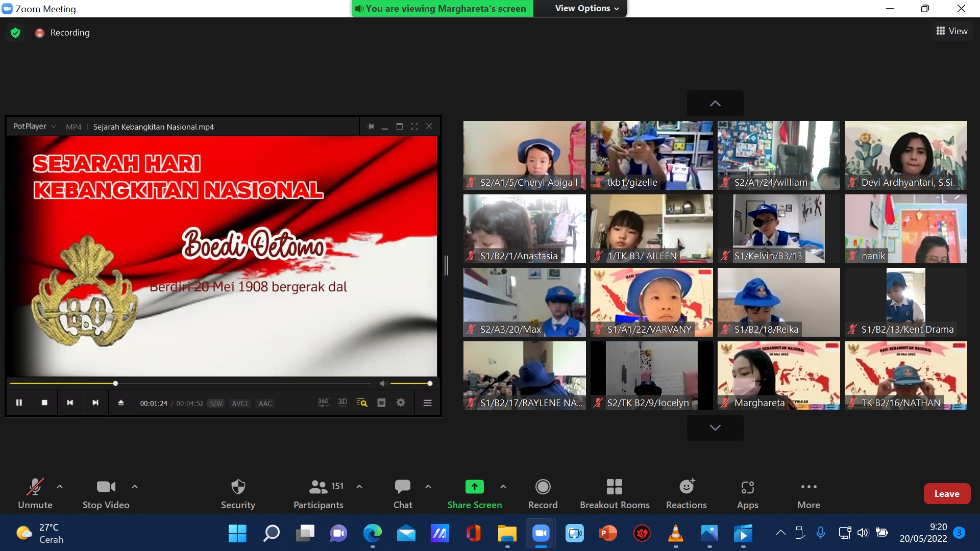The image size is (980, 551).
Task: Open the Reactions emoji menu
Action: point(686,487)
